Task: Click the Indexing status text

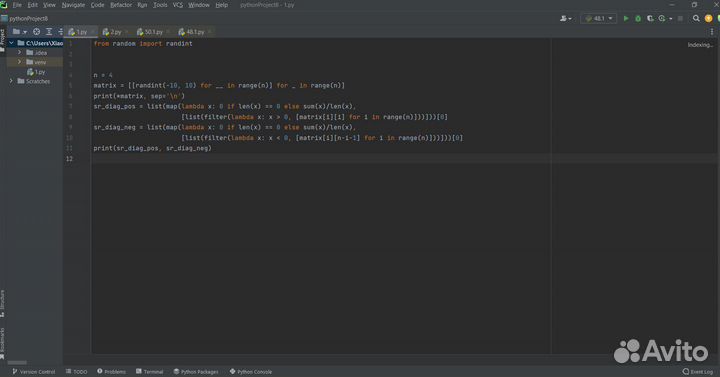Action: click(700, 45)
